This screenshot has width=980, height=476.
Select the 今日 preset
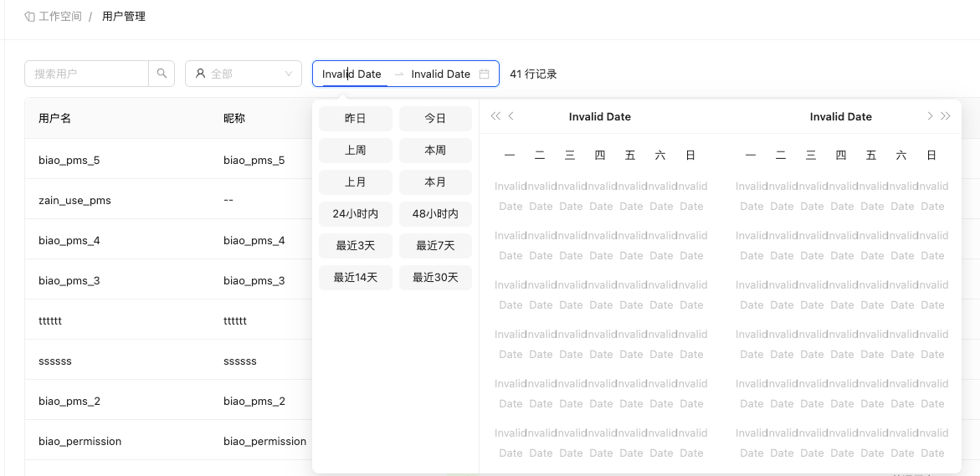(x=436, y=119)
